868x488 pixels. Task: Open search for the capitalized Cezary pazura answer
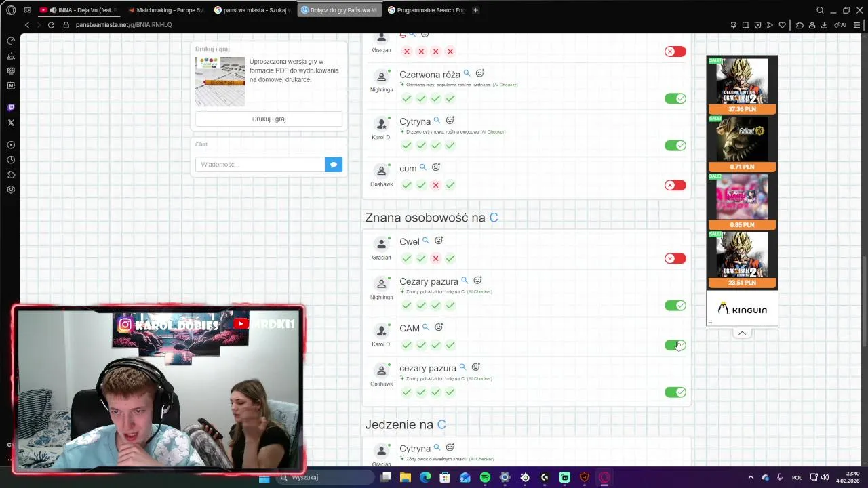click(465, 280)
